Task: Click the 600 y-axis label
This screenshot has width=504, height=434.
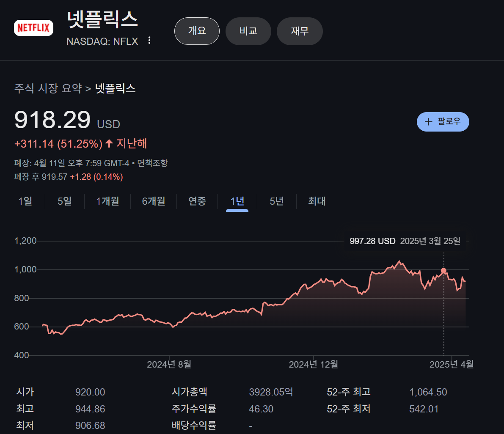Action: point(22,327)
